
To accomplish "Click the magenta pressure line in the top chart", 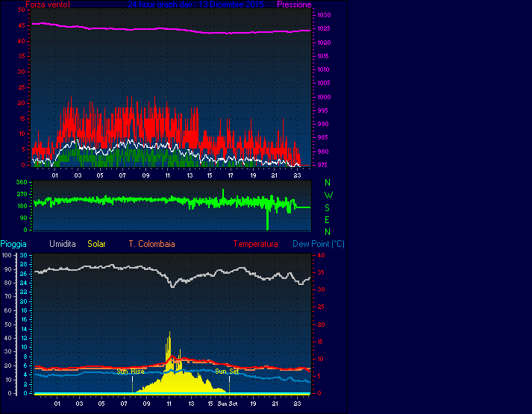I will [172, 30].
